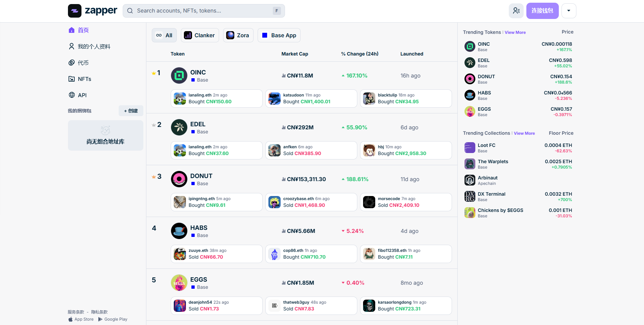Click the Zapper logo icon
The image size is (644, 325).
(75, 11)
